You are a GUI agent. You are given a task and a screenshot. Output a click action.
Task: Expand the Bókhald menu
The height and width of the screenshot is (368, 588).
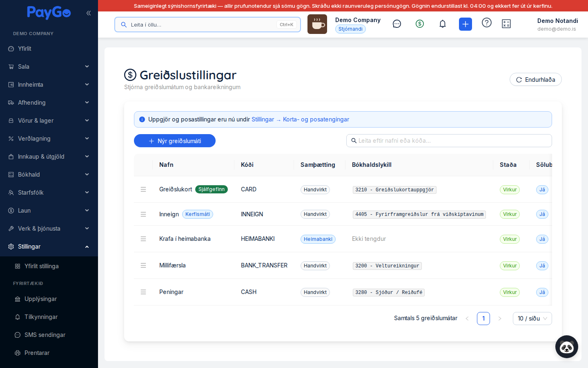click(49, 175)
